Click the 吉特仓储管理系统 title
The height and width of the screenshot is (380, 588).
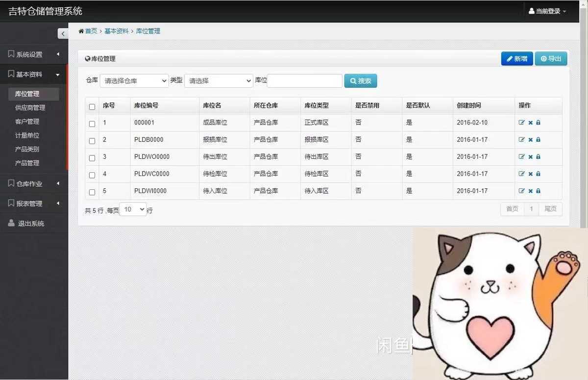click(x=45, y=11)
